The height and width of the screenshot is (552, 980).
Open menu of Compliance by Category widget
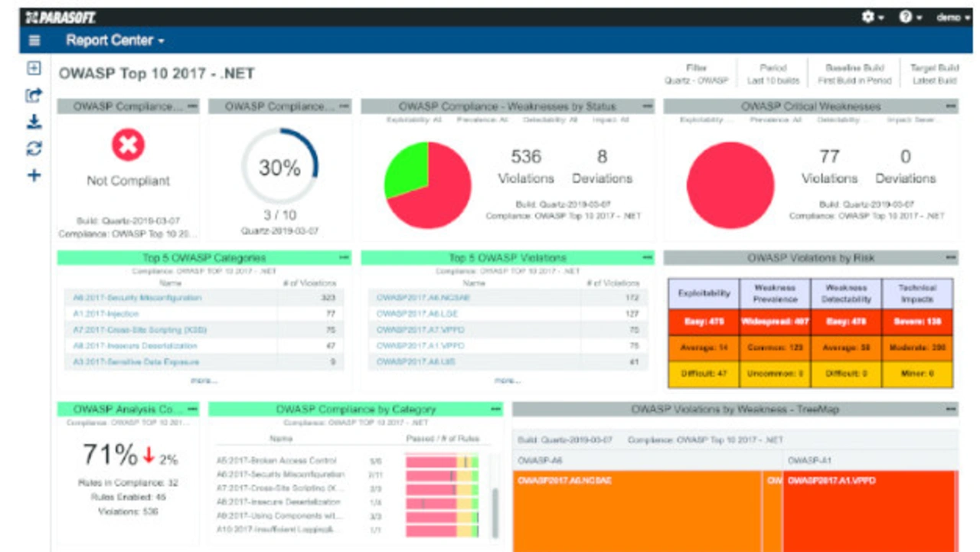coord(495,410)
